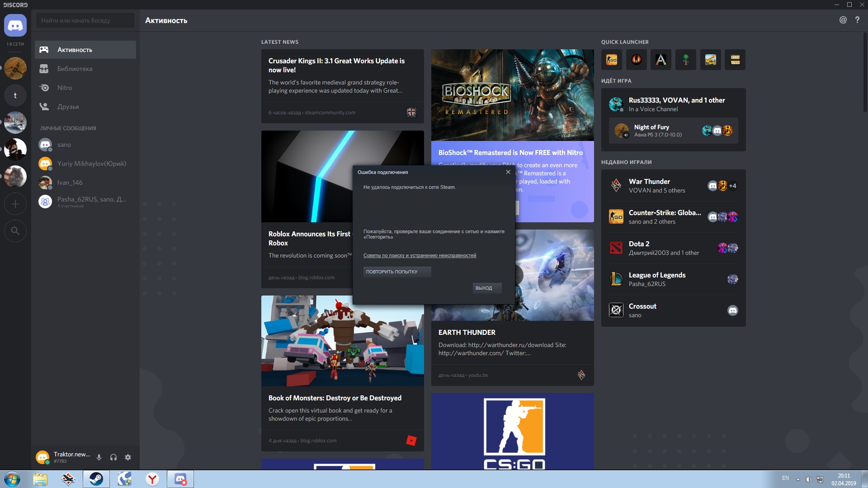Select Активность in the sidebar
The height and width of the screenshot is (488, 868).
(85, 50)
